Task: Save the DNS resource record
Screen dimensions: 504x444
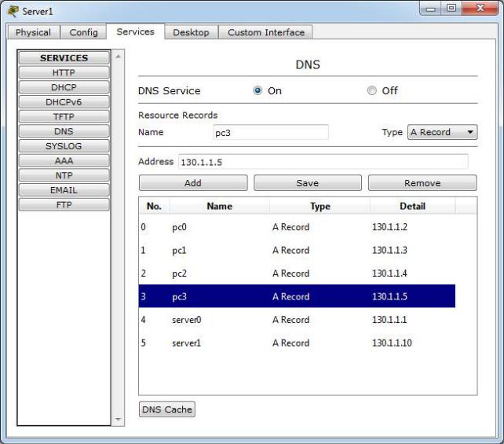Action: click(x=308, y=183)
